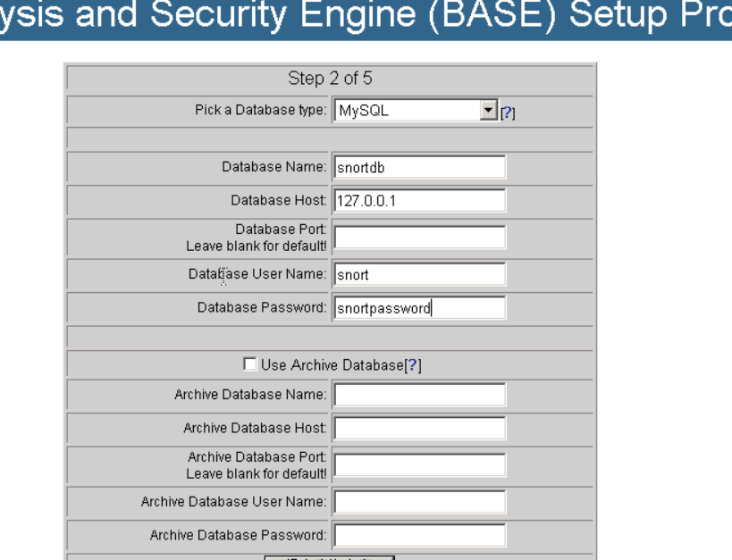The width and height of the screenshot is (732, 560).
Task: Click the dropdown arrow beside MySQL
Action: [x=488, y=112]
